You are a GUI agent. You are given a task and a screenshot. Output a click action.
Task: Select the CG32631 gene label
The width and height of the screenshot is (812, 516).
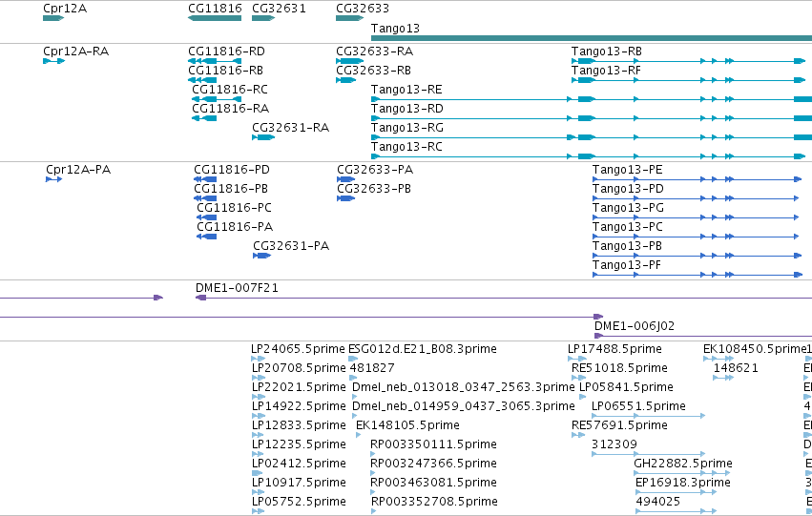tap(279, 9)
